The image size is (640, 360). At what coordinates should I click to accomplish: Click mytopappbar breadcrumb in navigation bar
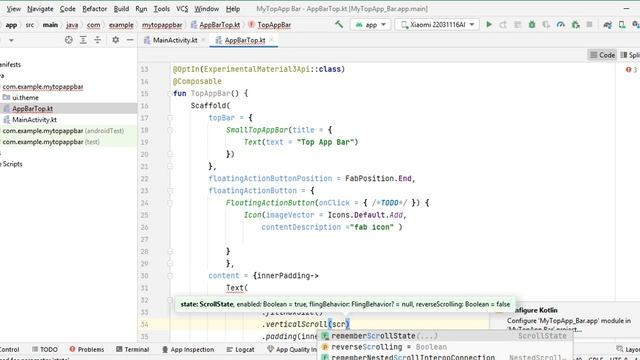pos(162,25)
